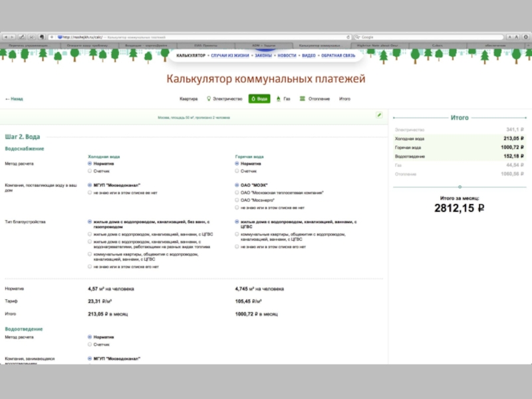Click the radiator icon next to Отопление

(x=303, y=98)
